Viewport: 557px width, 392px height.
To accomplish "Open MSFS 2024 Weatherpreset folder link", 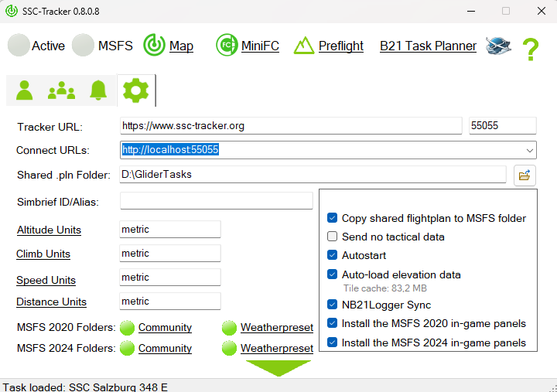I will pyautogui.click(x=277, y=349).
